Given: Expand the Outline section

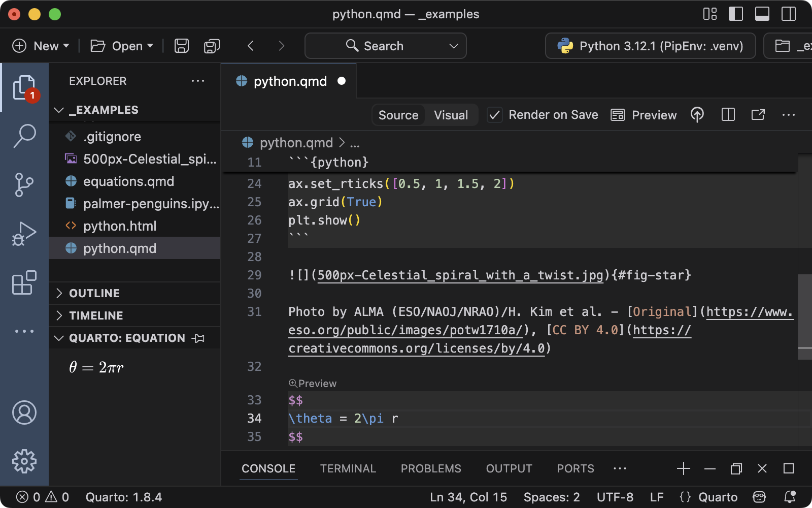Looking at the screenshot, I should [94, 293].
